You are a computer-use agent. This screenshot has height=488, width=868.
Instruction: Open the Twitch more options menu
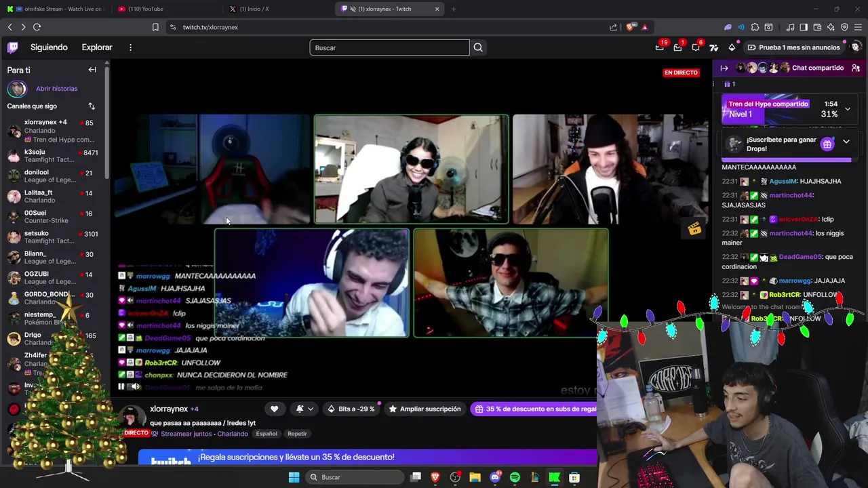[130, 47]
